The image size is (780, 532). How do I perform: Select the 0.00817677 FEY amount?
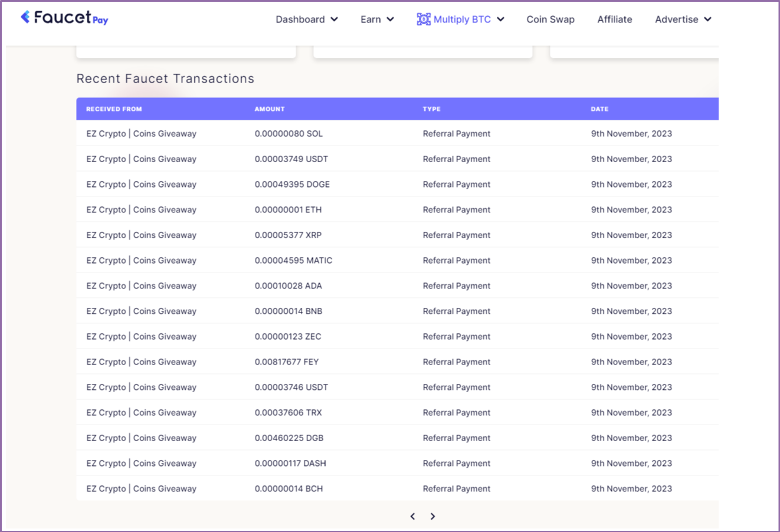pyautogui.click(x=287, y=362)
